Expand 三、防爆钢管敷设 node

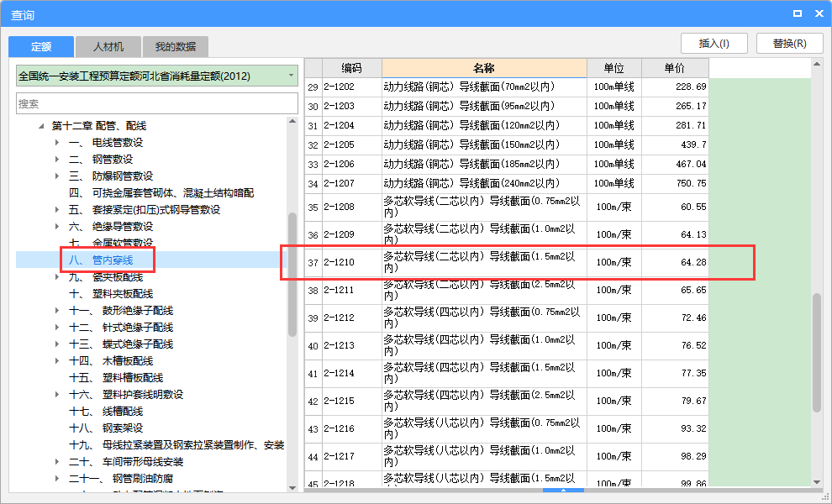(x=57, y=176)
